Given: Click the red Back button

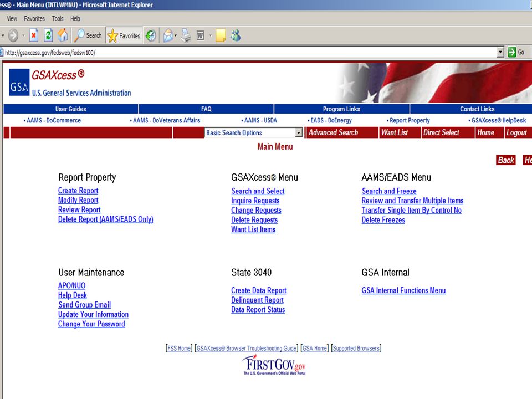Looking at the screenshot, I should (506, 160).
